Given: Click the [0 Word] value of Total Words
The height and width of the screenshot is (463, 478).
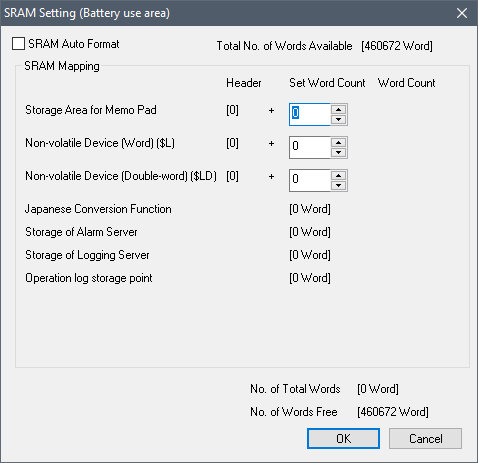Looking at the screenshot, I should point(378,389).
